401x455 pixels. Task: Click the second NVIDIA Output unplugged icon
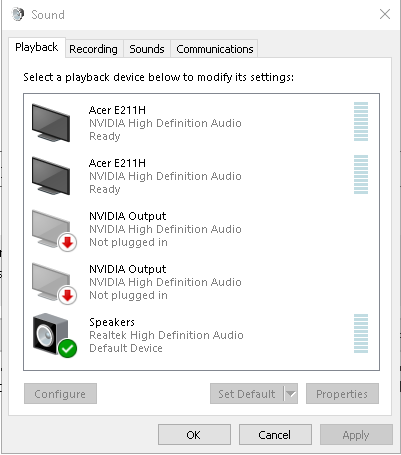[54, 283]
